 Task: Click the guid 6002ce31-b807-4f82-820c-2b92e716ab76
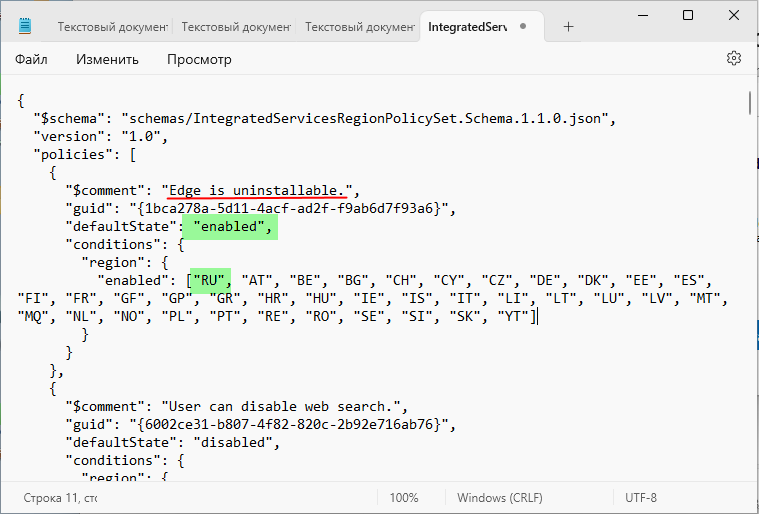[289, 424]
